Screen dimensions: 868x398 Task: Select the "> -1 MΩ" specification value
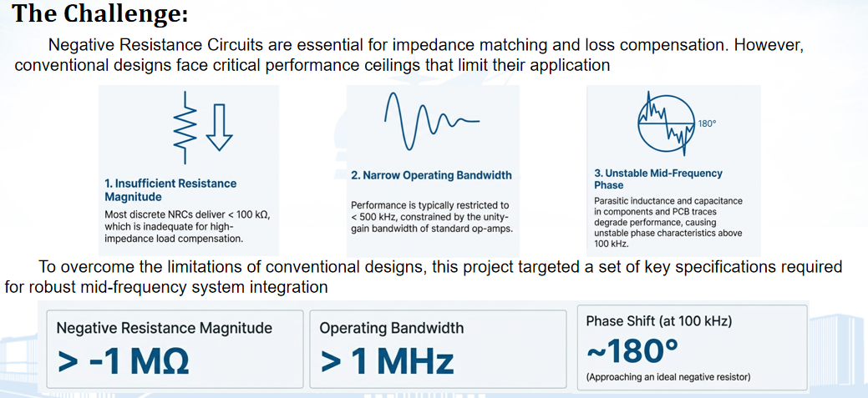pyautogui.click(x=123, y=361)
